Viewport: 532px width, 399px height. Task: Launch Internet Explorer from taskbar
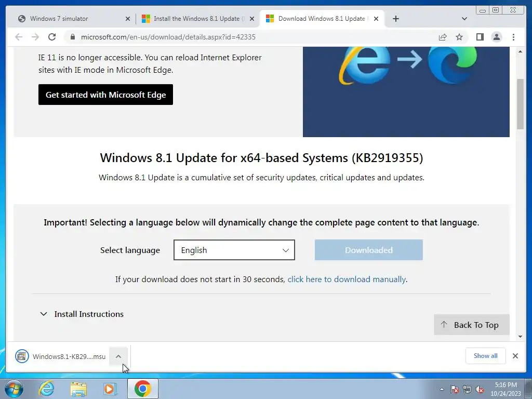point(46,389)
